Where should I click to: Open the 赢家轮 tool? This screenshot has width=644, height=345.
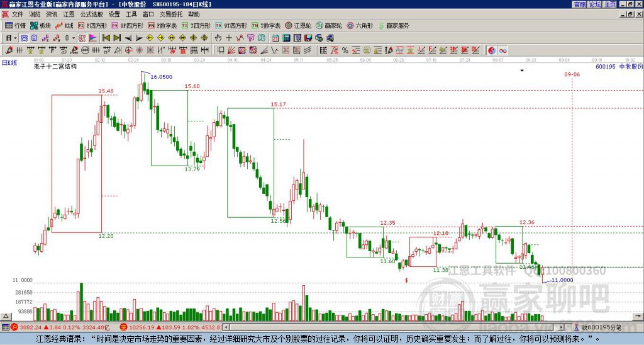pyautogui.click(x=329, y=25)
